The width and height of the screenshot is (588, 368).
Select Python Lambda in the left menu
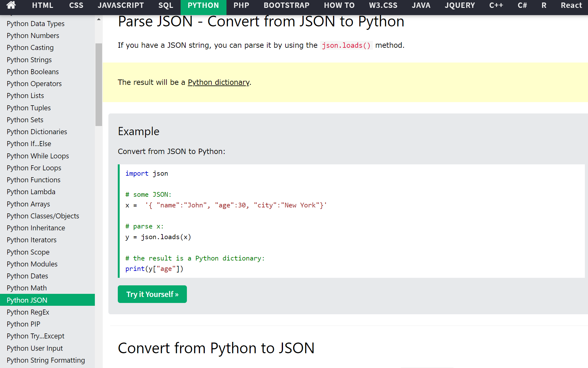31,192
